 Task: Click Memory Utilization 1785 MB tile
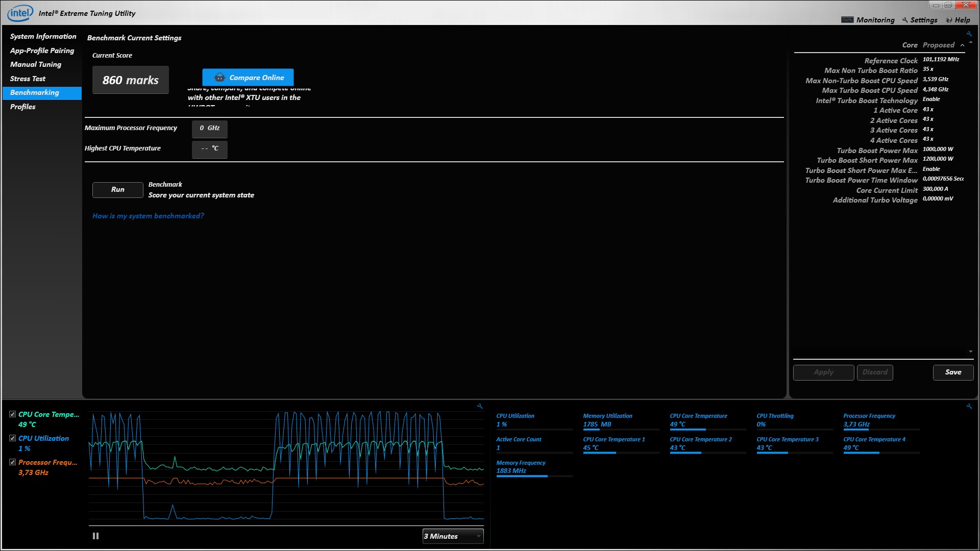point(621,421)
